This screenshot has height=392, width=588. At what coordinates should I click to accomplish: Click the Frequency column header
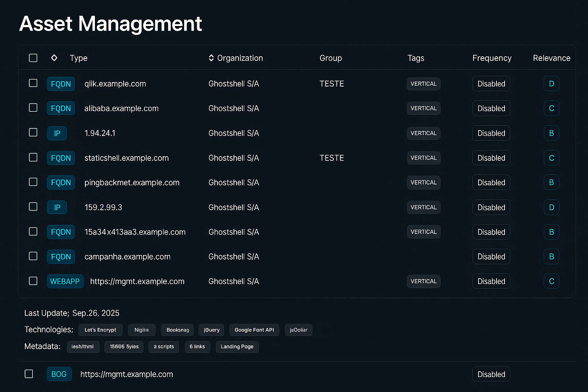click(492, 58)
